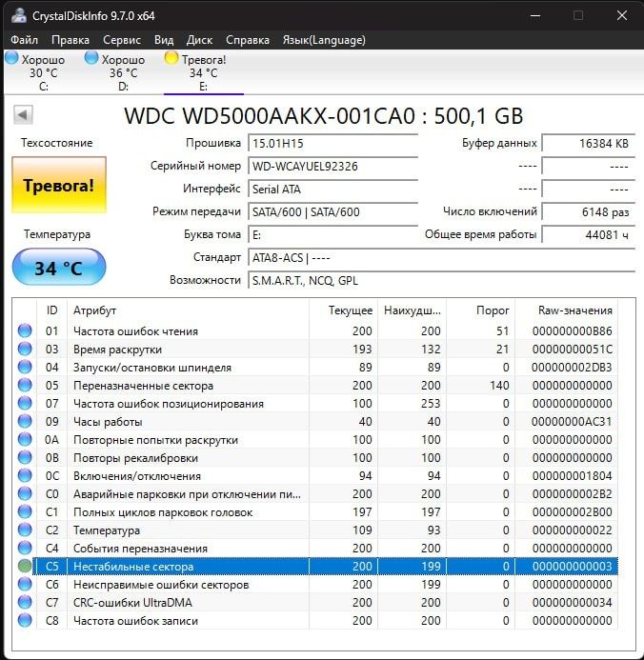Click power-on count field 6148 раз
644x660 pixels.
pos(588,211)
